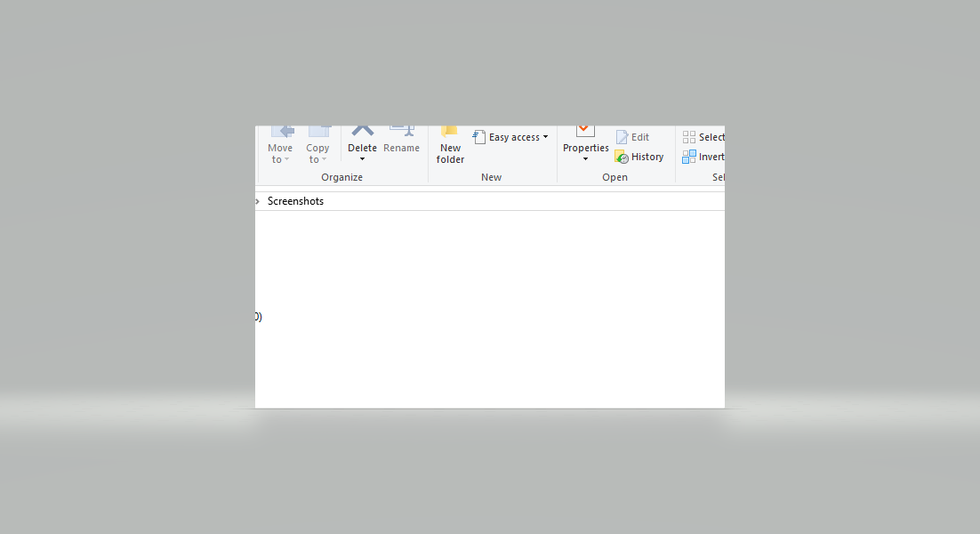The height and width of the screenshot is (534, 980).
Task: Click the yellow New folder icon
Action: 450,131
